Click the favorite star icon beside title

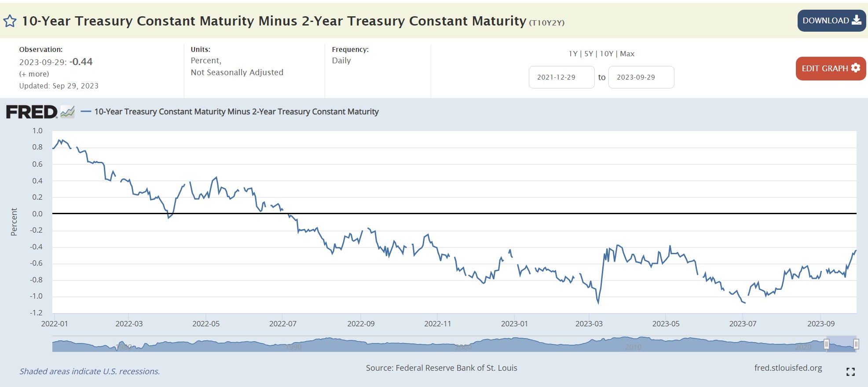10,21
